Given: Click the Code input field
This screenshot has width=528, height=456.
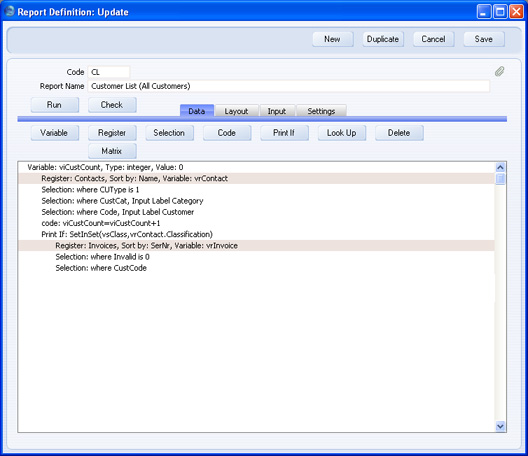Looking at the screenshot, I should point(109,72).
